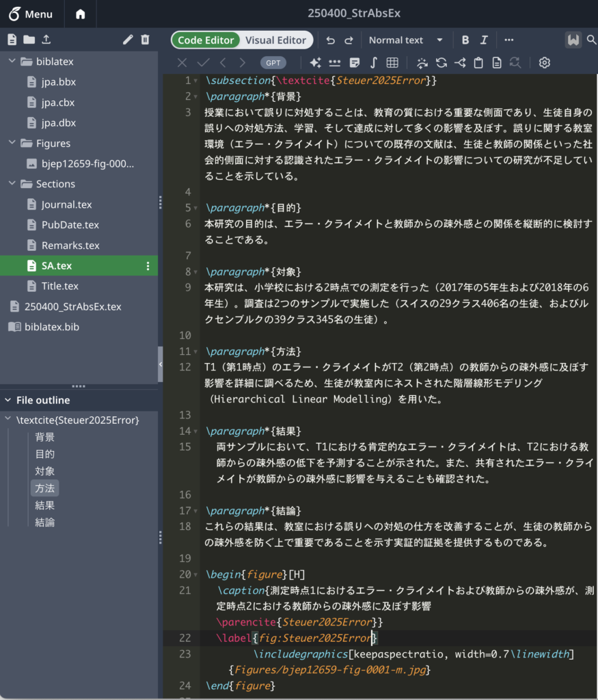Collapse the File outline panel
This screenshot has width=598, height=700.
(8, 400)
